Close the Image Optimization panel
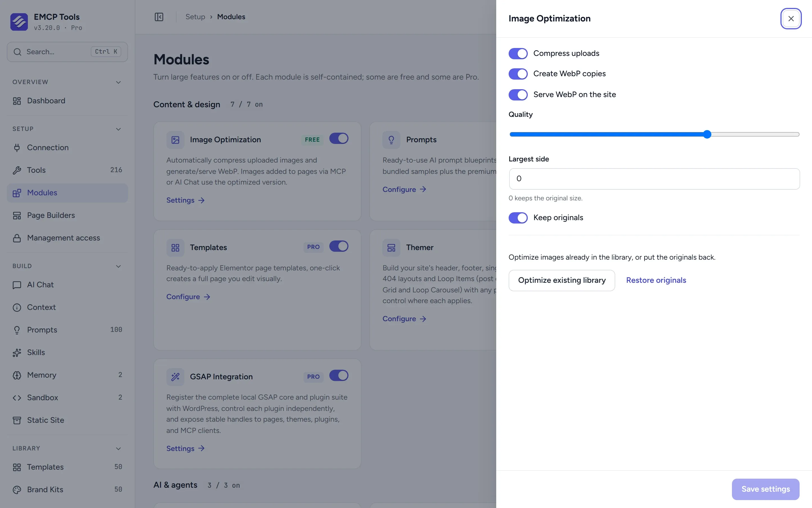 [791, 19]
